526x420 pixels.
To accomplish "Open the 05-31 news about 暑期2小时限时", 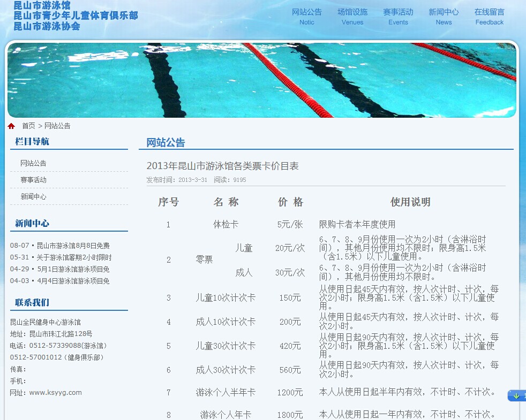I will [74, 257].
